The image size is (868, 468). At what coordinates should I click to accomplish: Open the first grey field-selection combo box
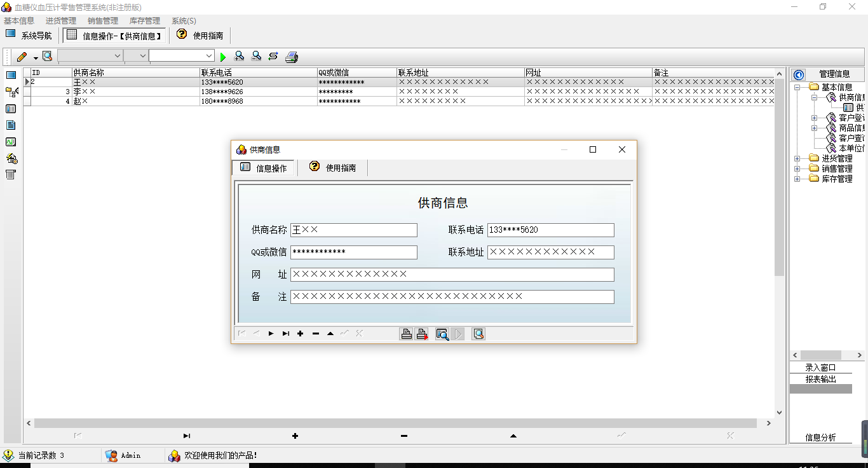click(90, 56)
